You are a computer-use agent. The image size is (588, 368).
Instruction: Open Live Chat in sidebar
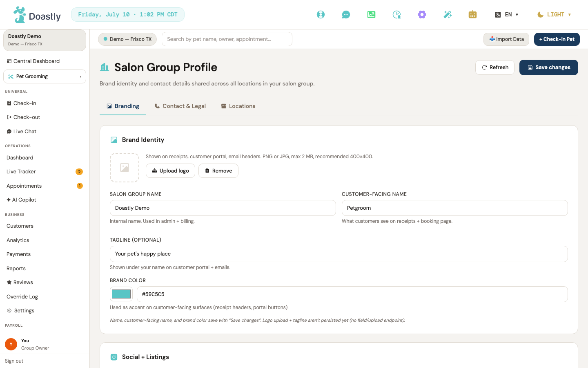(45, 132)
